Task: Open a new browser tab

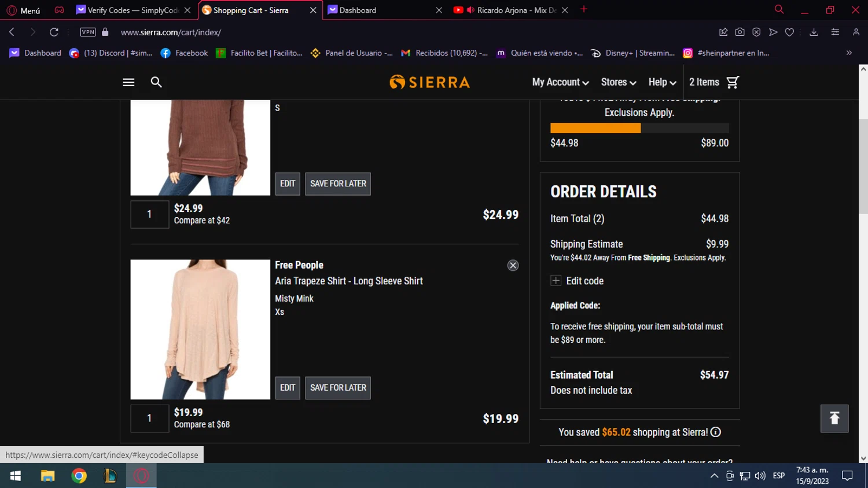Action: tap(584, 9)
